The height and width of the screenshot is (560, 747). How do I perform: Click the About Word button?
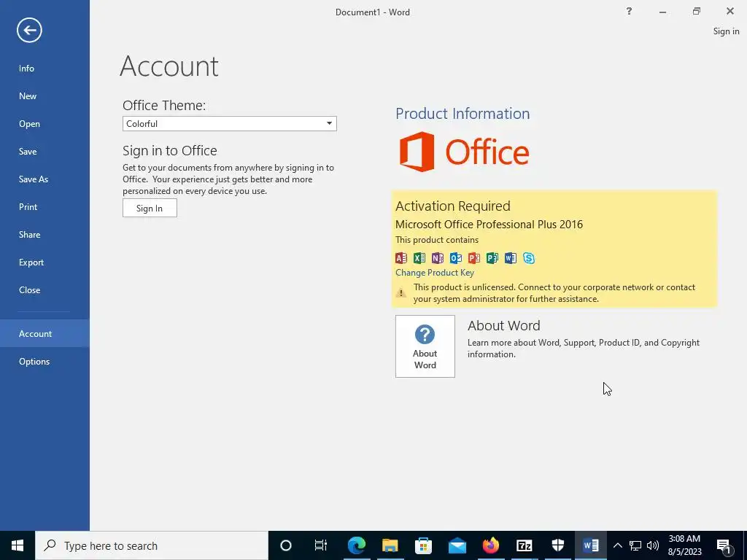(x=425, y=346)
